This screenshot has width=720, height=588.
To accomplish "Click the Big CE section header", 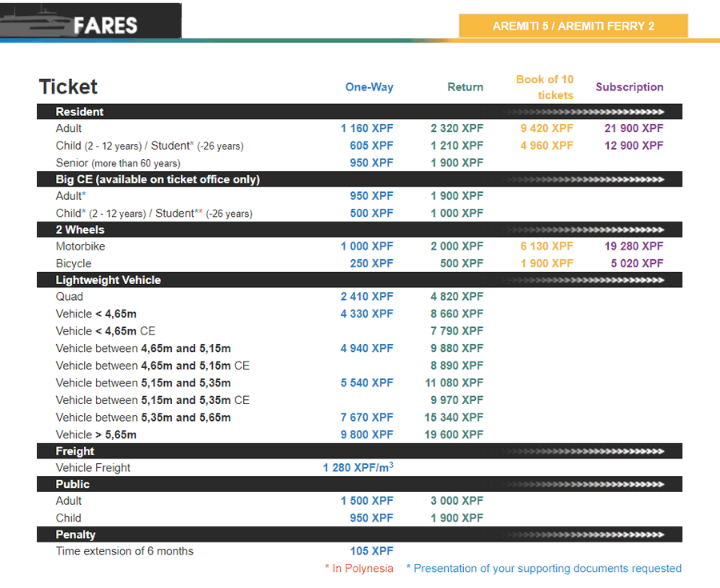I will [x=359, y=179].
